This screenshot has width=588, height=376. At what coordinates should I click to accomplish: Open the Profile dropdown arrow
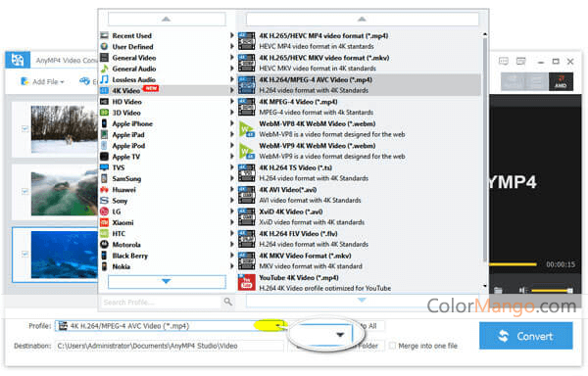[278, 326]
